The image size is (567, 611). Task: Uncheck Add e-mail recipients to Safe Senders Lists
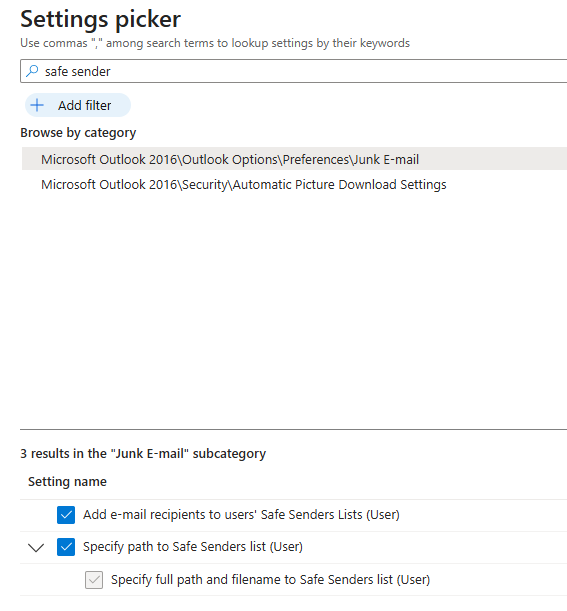(66, 515)
